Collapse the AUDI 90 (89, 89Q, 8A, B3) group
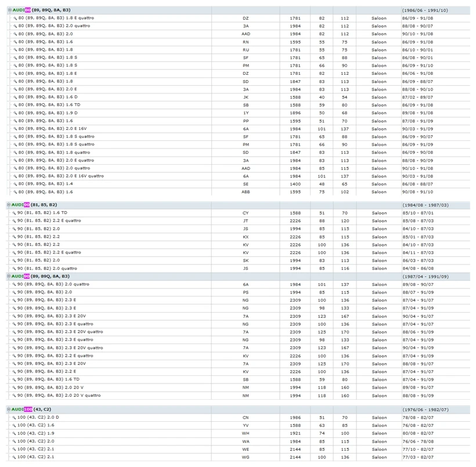This screenshot has width=476, height=467. 9,276
